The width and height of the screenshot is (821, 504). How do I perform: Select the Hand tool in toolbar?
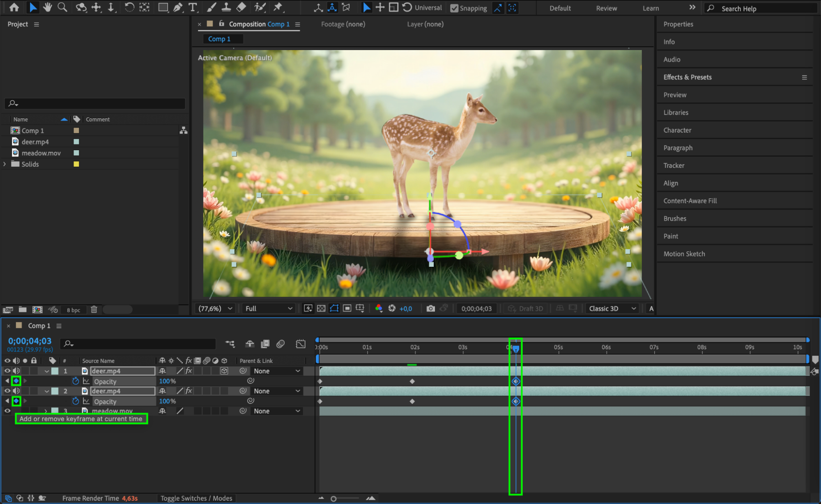click(48, 7)
